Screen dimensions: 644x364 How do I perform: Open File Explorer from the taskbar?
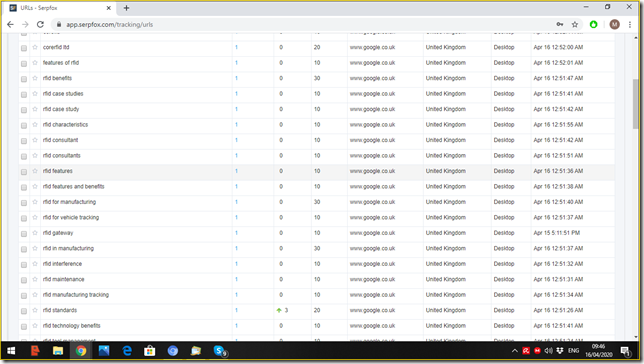point(58,351)
